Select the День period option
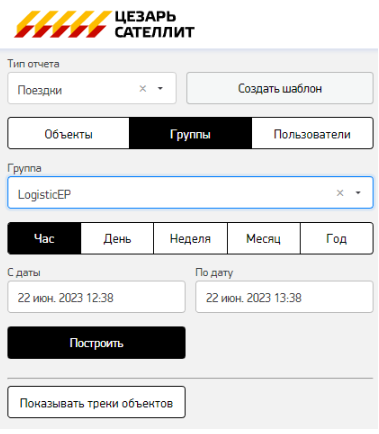The image size is (379, 434). [117, 238]
